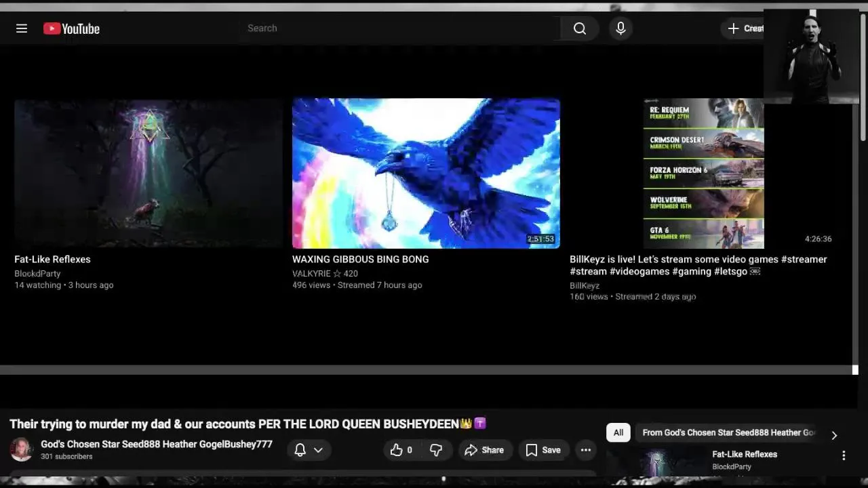Go to YouTube home via logo
868x488 pixels.
pyautogui.click(x=71, y=28)
